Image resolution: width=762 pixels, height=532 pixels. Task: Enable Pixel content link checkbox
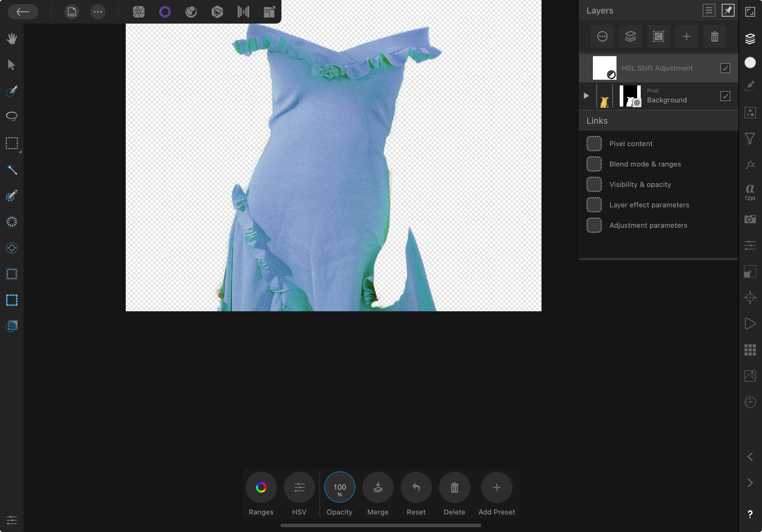point(594,144)
